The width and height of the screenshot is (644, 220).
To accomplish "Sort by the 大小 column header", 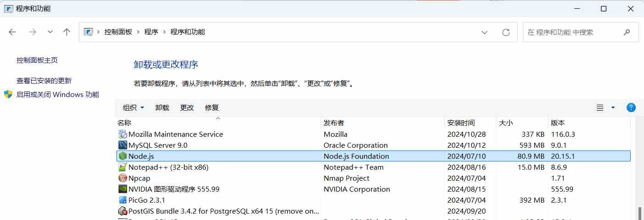I will coord(523,123).
